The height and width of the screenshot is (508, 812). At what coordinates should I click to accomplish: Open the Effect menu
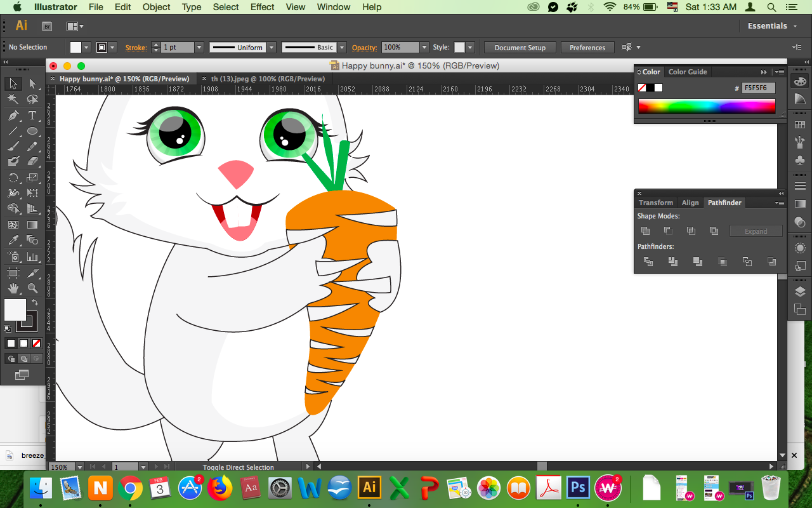point(263,7)
